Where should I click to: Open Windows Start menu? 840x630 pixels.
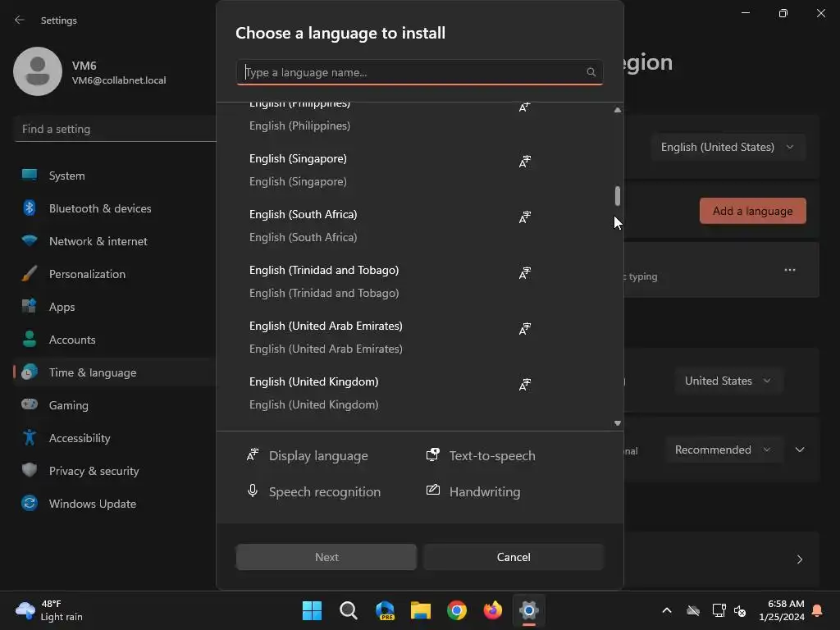(x=312, y=610)
